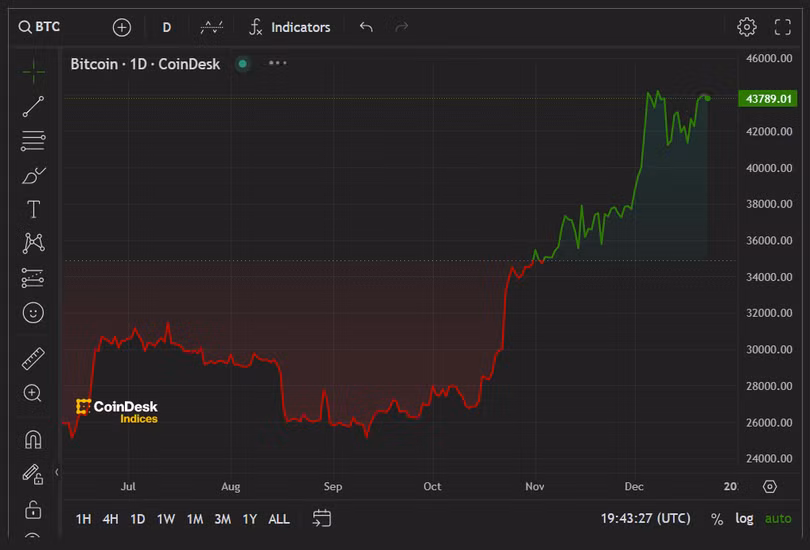Click the 43789.01 current price label
This screenshot has width=810, height=550.
click(768, 99)
